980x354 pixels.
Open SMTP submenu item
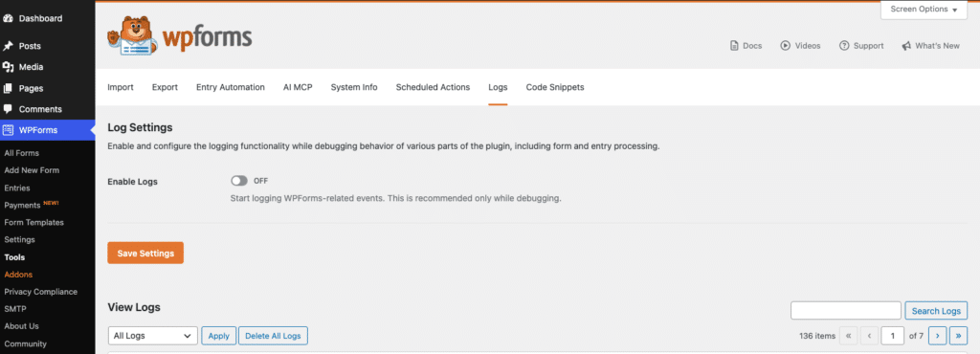pyautogui.click(x=15, y=309)
